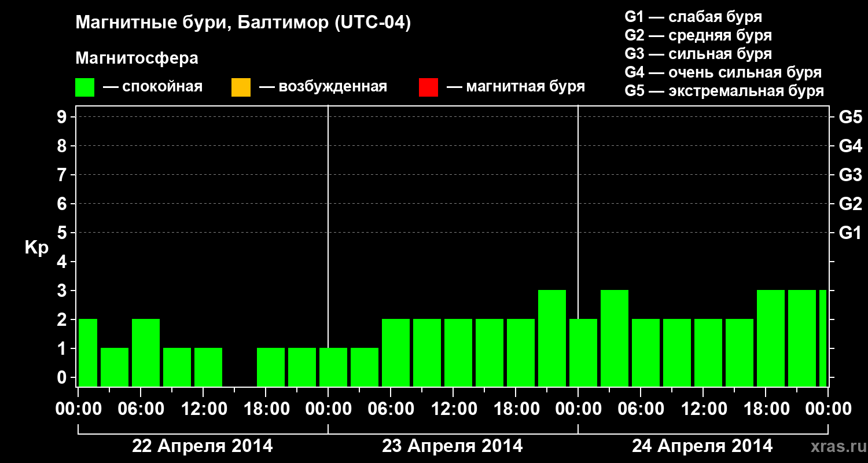Click the '12:00' time label under 23 April
Screen dimensions: 868x463
point(453,409)
